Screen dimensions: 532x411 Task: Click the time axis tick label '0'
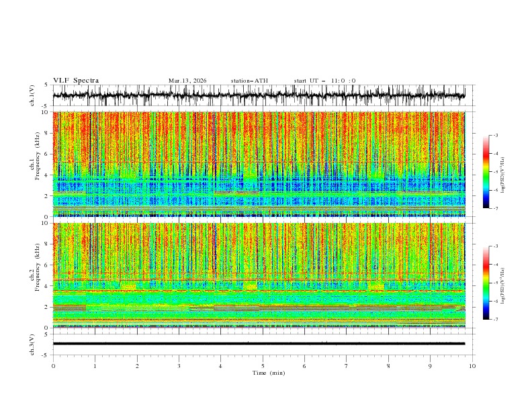click(x=53, y=366)
